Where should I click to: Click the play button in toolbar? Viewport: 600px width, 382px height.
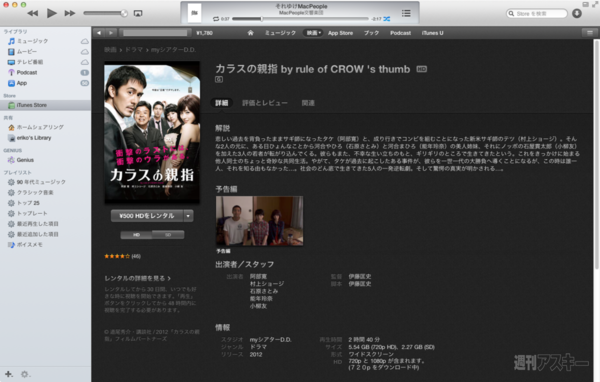tap(51, 13)
